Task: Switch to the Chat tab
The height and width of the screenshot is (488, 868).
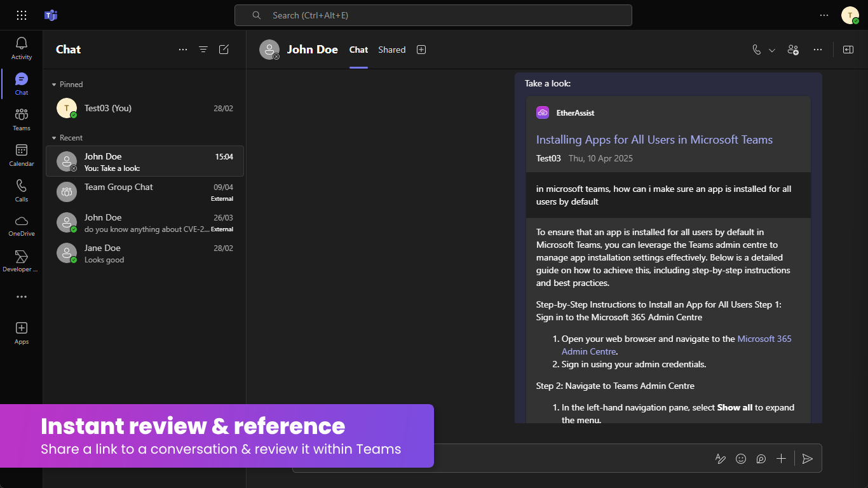Action: pos(358,50)
